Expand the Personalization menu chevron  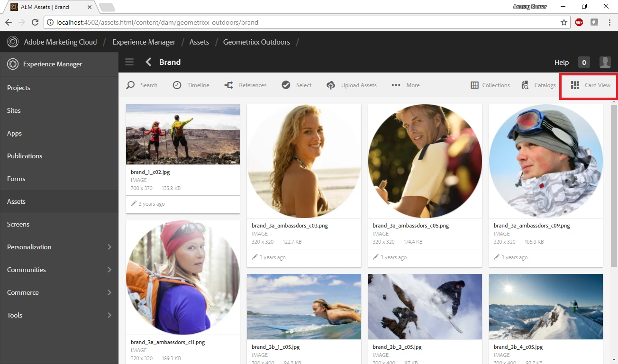109,247
